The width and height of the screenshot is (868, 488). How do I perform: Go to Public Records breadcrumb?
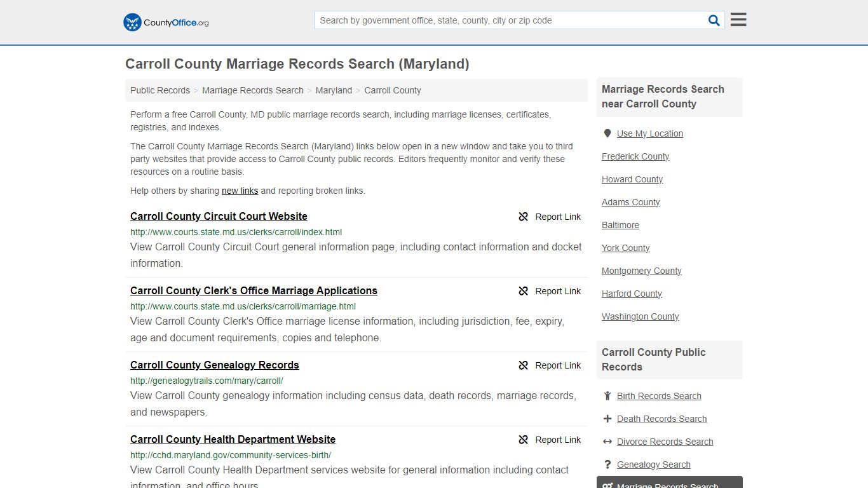click(160, 90)
